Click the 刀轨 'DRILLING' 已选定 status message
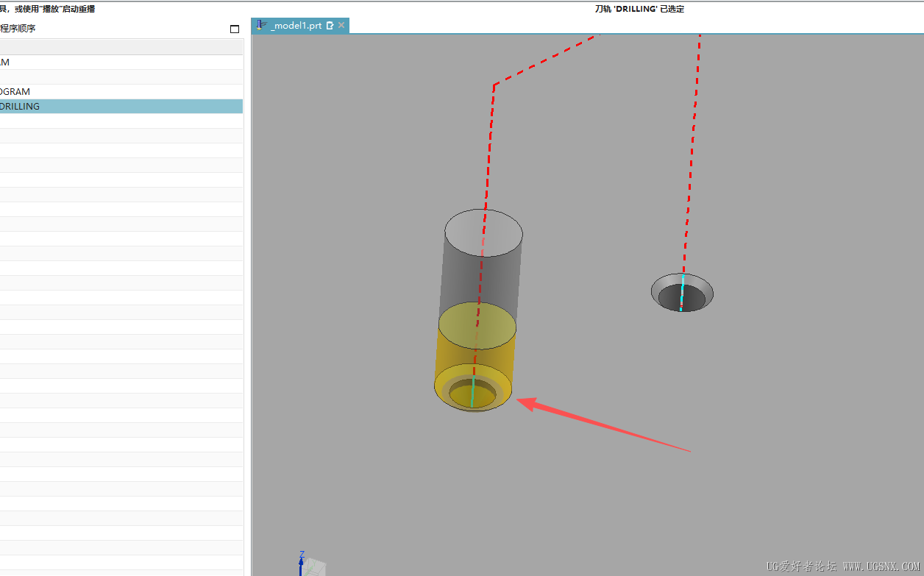924x576 pixels. pos(639,9)
